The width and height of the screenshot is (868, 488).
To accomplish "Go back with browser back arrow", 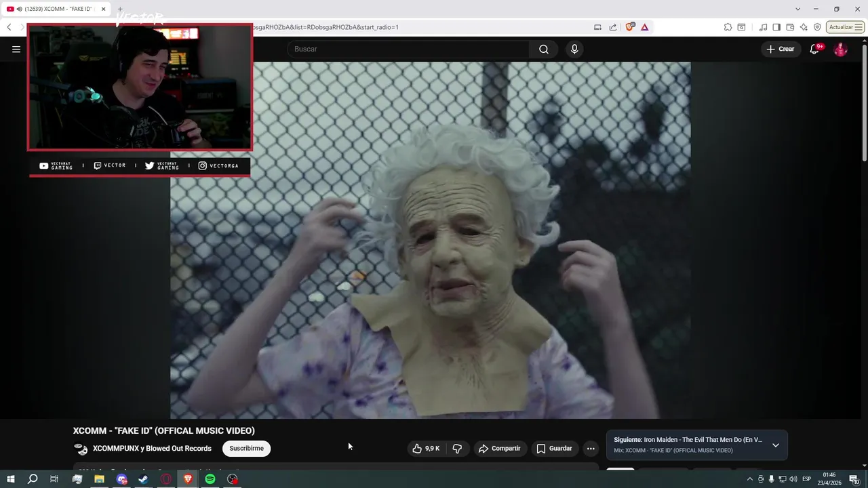I will (9, 27).
